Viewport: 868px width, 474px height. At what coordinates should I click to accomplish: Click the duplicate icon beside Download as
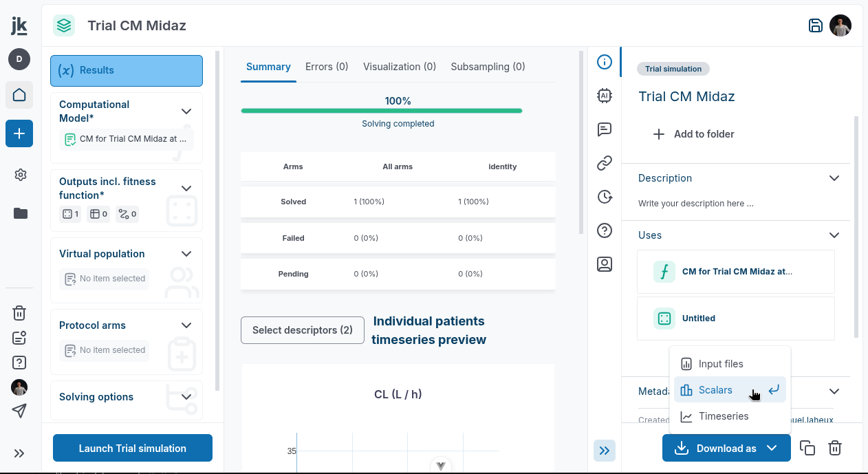(807, 449)
